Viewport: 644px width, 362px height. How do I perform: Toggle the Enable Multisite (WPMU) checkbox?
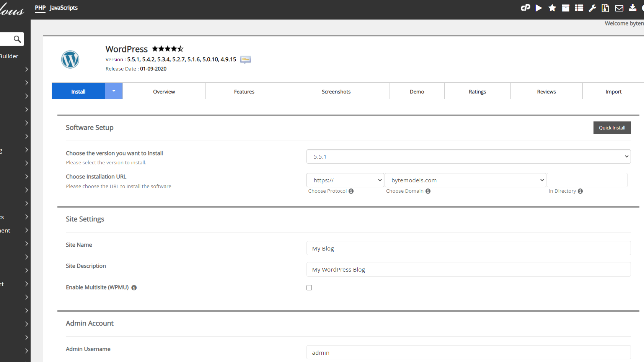309,288
